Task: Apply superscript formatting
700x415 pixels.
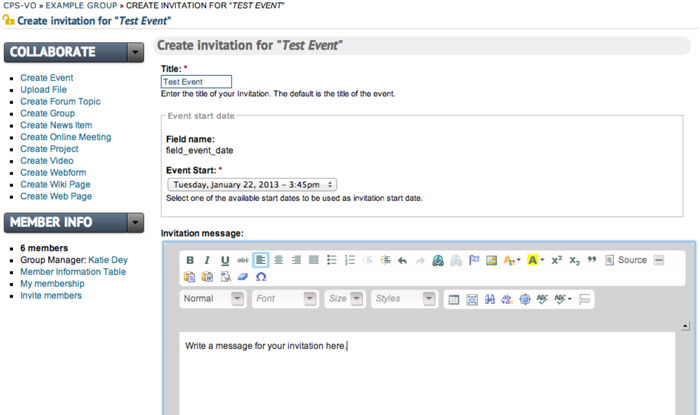Action: point(557,260)
